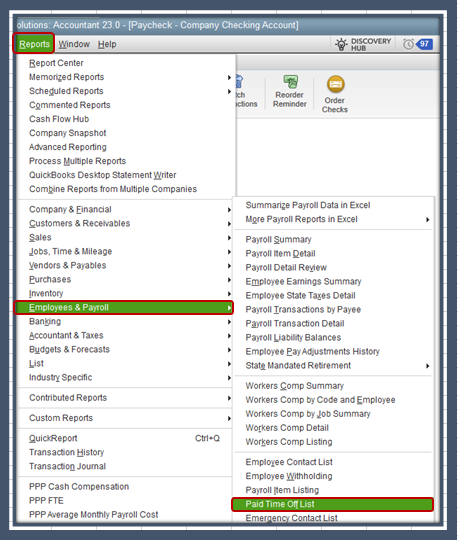Choose PPP Cash Compensation report
The width and height of the screenshot is (458, 540).
(79, 486)
